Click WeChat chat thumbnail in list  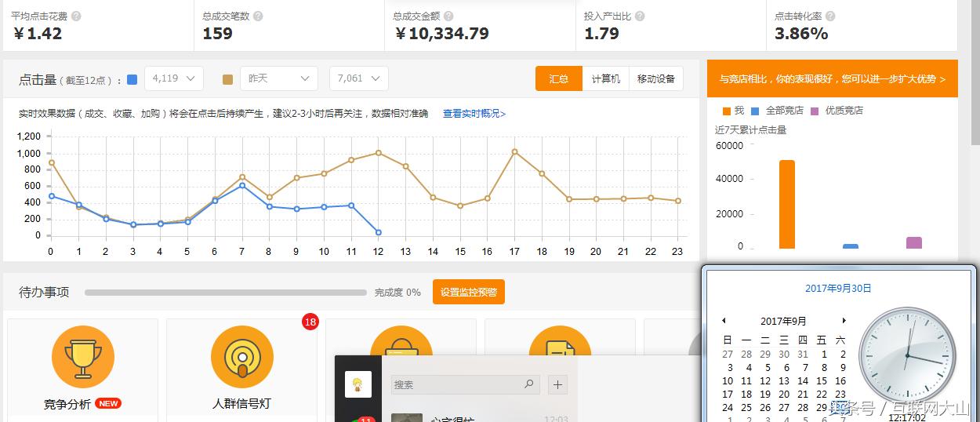pos(406,417)
